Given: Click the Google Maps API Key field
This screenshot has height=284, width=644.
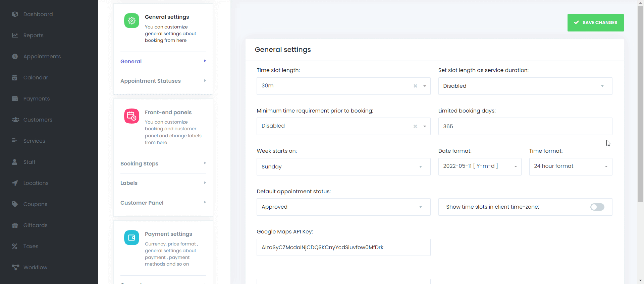Looking at the screenshot, I should point(343,247).
